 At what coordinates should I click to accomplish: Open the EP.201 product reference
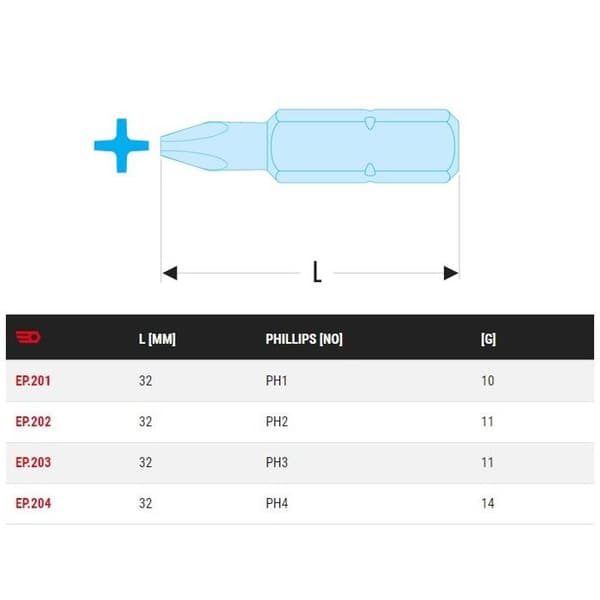pyautogui.click(x=33, y=381)
